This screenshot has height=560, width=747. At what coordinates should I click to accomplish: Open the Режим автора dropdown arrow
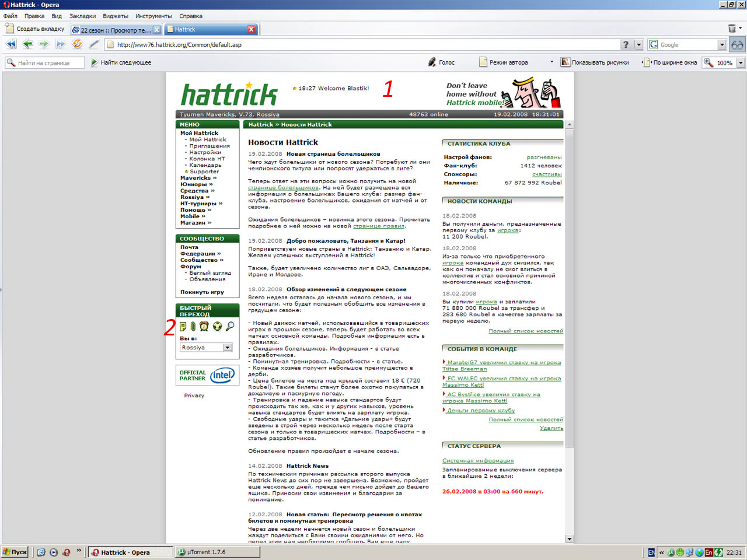pos(551,62)
